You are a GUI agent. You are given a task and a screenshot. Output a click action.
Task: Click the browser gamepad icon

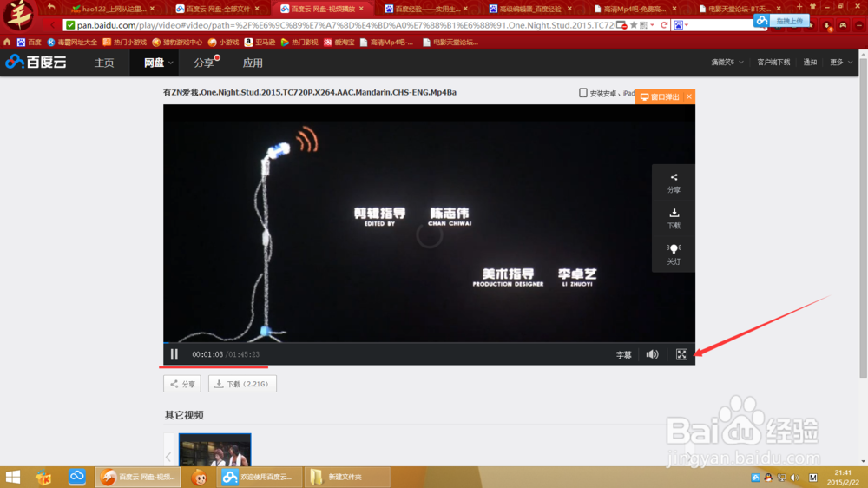843,25
